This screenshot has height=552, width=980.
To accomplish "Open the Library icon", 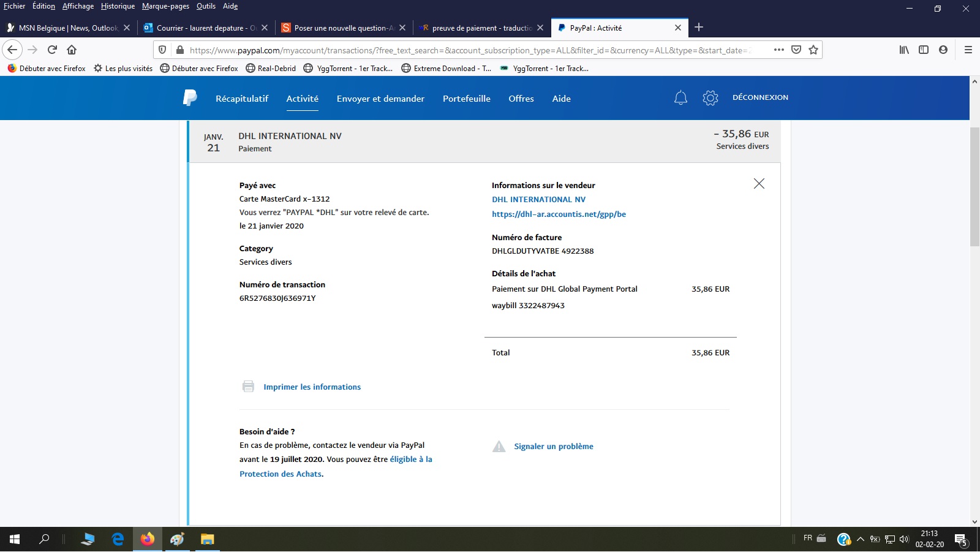I will pos(904,50).
